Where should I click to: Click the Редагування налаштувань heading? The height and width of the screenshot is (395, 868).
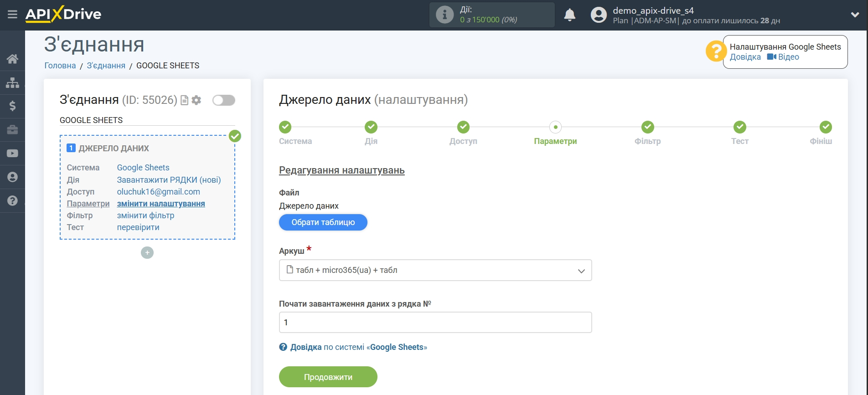tap(342, 170)
